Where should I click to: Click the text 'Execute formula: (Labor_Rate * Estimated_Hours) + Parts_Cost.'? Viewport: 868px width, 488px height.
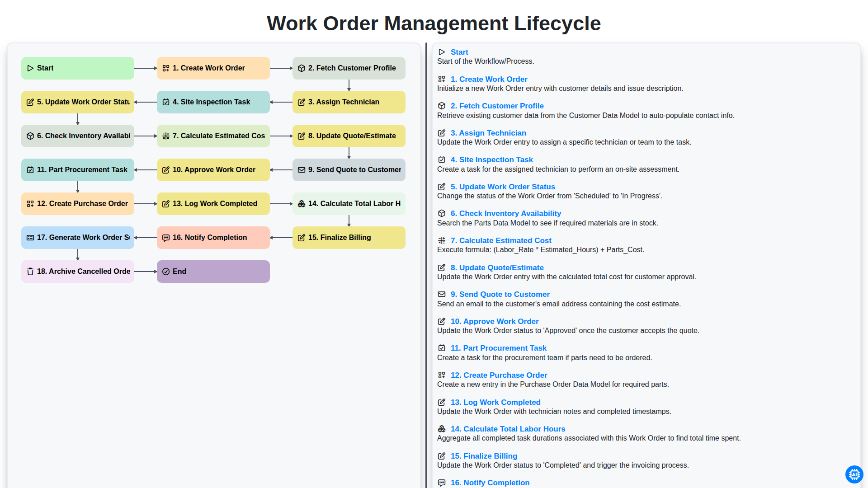click(x=541, y=250)
